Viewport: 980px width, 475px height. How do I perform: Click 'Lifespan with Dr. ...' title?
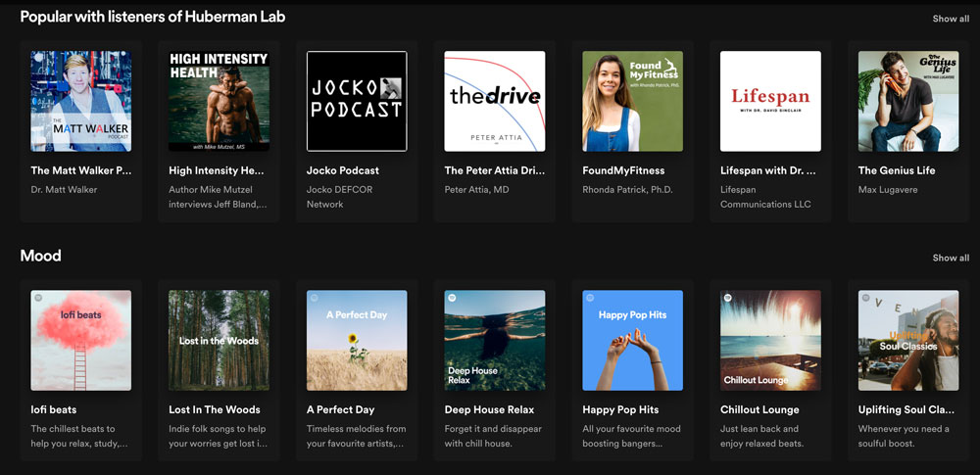click(x=768, y=170)
